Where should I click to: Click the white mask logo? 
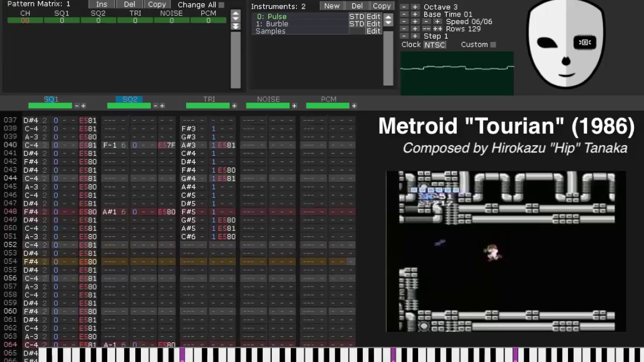tap(566, 44)
